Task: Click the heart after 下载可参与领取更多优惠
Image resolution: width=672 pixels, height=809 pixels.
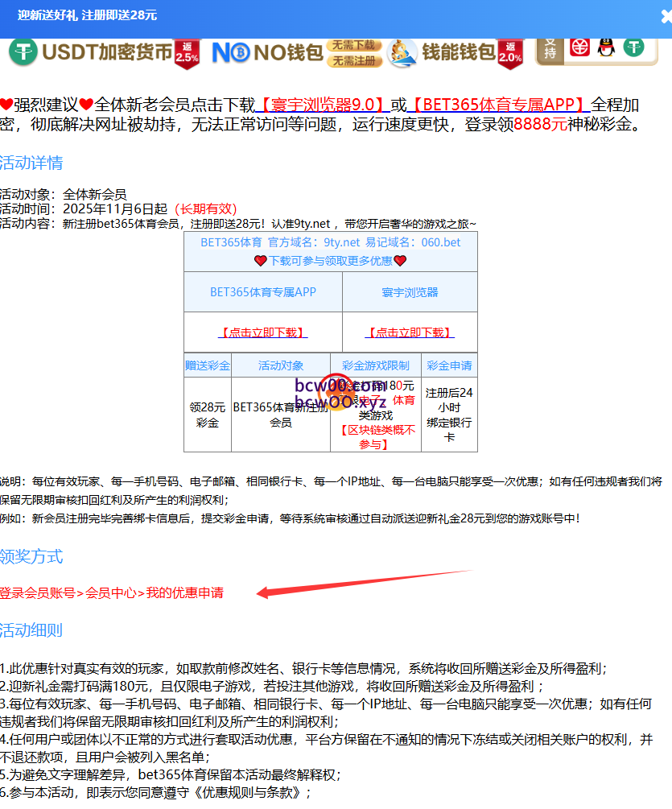Action: pyautogui.click(x=400, y=261)
